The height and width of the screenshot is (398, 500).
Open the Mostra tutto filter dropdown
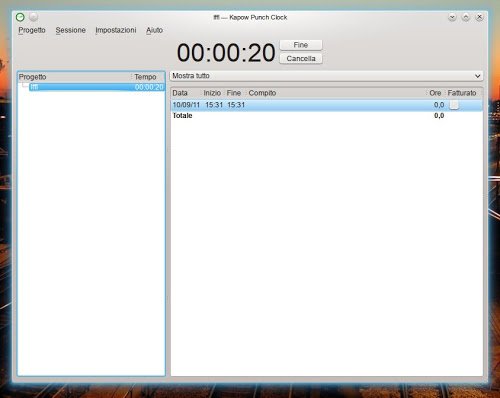click(326, 76)
